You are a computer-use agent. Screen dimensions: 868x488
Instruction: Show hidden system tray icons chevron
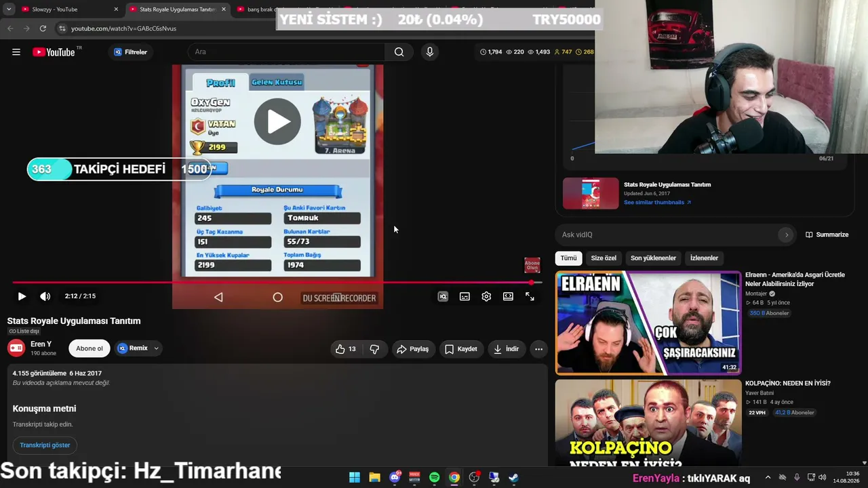pyautogui.click(x=768, y=478)
